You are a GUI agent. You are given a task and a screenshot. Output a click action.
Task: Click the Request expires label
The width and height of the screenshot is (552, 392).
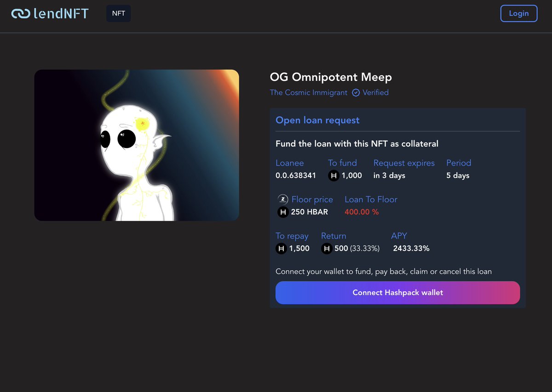pyautogui.click(x=404, y=163)
